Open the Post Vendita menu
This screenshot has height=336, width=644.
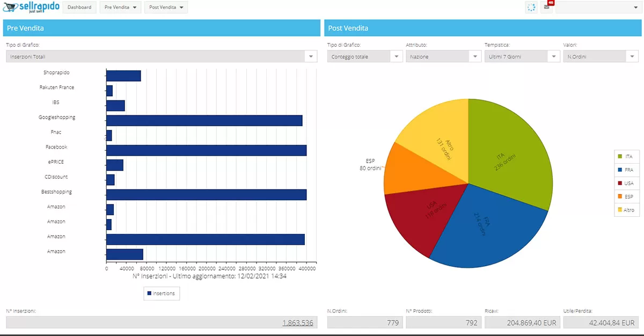tap(165, 8)
